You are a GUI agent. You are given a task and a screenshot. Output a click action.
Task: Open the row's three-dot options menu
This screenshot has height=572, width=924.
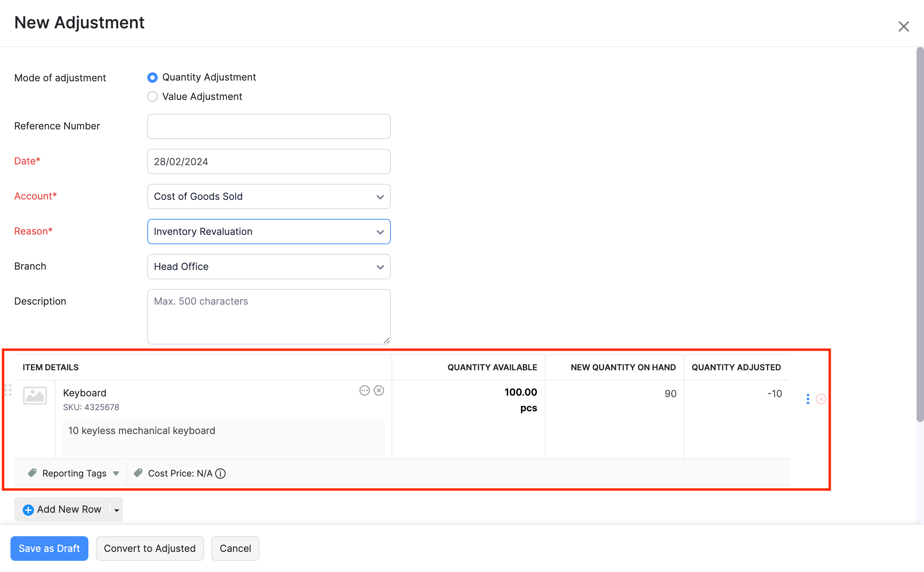pyautogui.click(x=808, y=399)
